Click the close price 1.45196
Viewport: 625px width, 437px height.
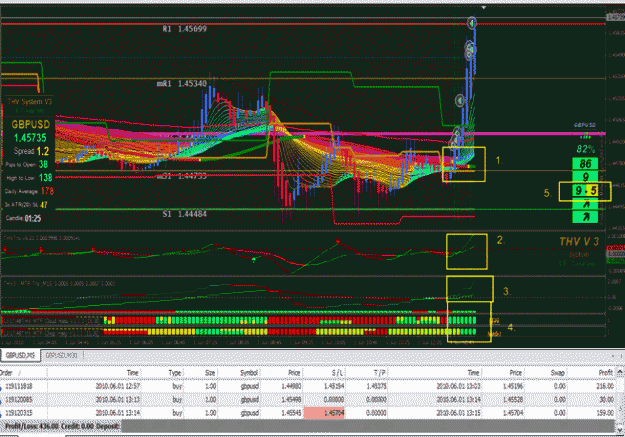click(x=513, y=386)
